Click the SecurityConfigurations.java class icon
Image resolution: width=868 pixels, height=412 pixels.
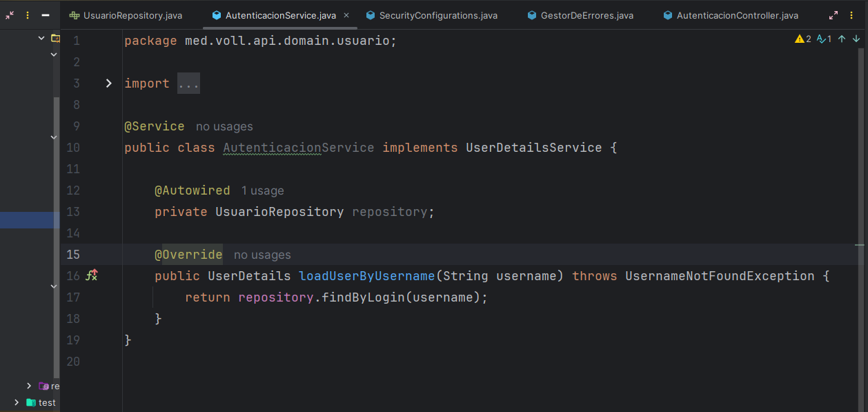(x=371, y=15)
